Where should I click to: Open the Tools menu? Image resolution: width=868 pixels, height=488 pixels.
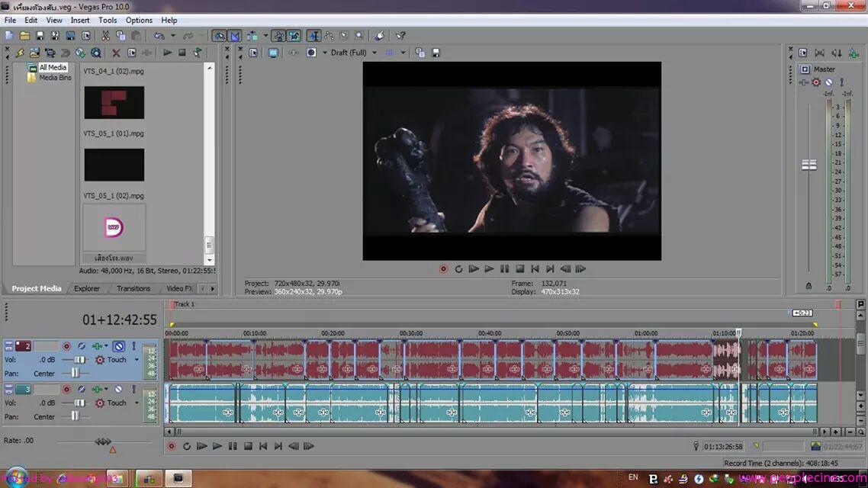tap(108, 20)
